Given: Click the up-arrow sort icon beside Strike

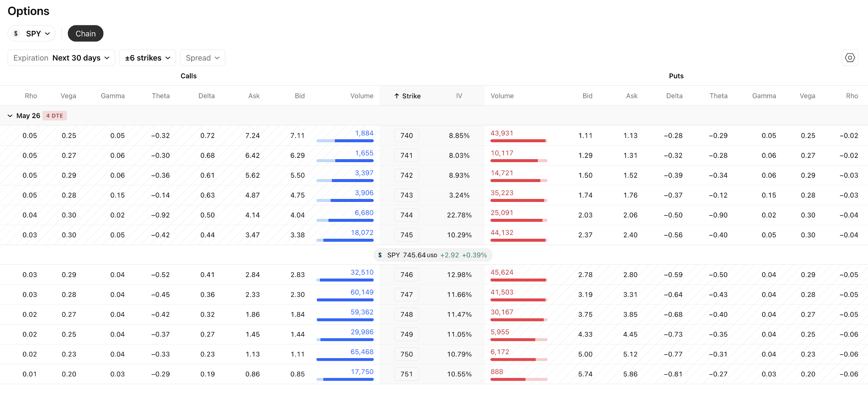Looking at the screenshot, I should point(397,96).
